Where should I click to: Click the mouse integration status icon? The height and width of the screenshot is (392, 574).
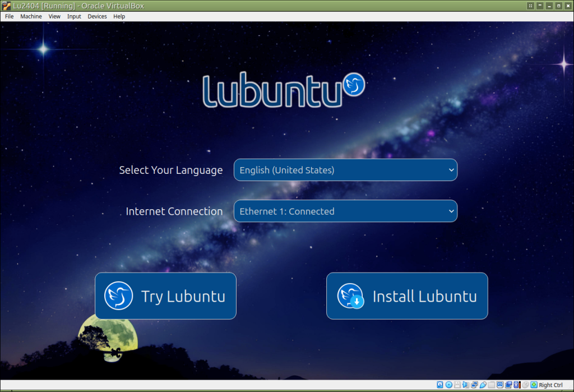[x=525, y=385]
